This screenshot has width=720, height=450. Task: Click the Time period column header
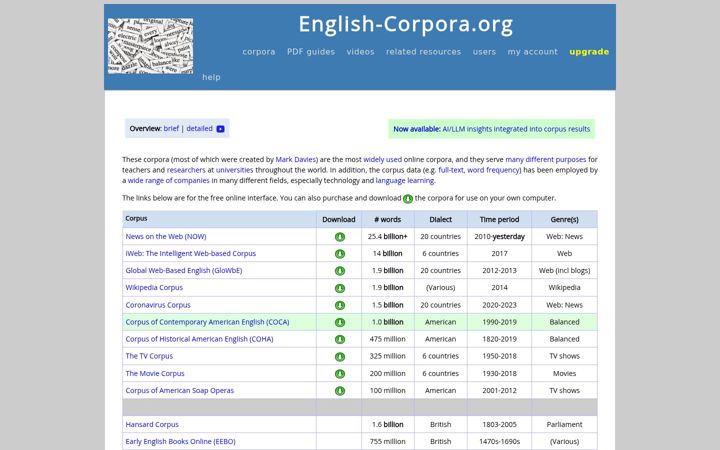499,219
